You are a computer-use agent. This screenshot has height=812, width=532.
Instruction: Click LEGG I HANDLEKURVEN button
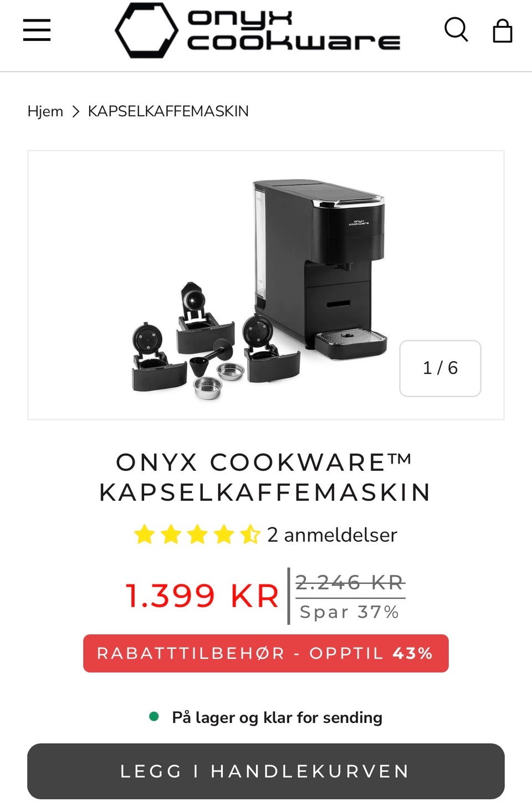[266, 771]
